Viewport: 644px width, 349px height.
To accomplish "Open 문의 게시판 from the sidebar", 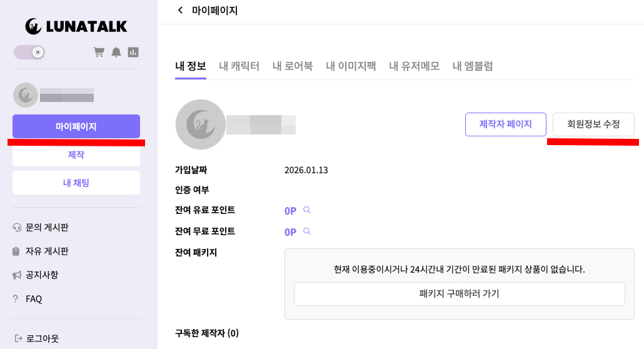I will 41,227.
